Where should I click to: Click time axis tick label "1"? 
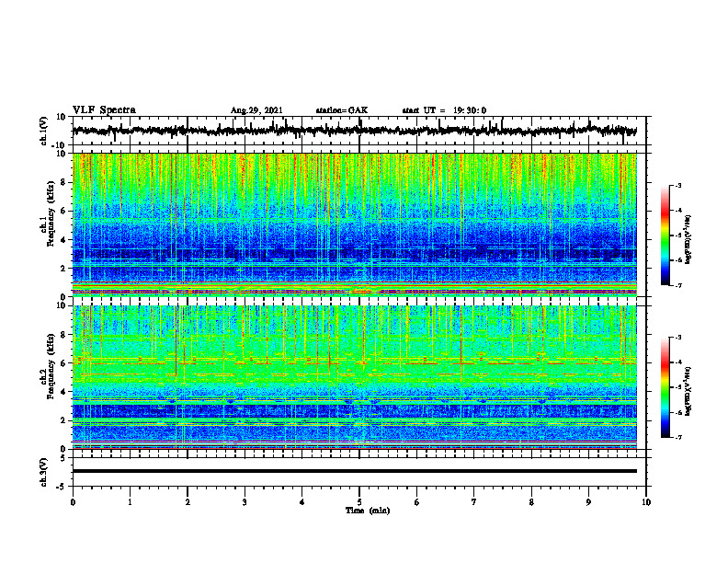coord(130,502)
